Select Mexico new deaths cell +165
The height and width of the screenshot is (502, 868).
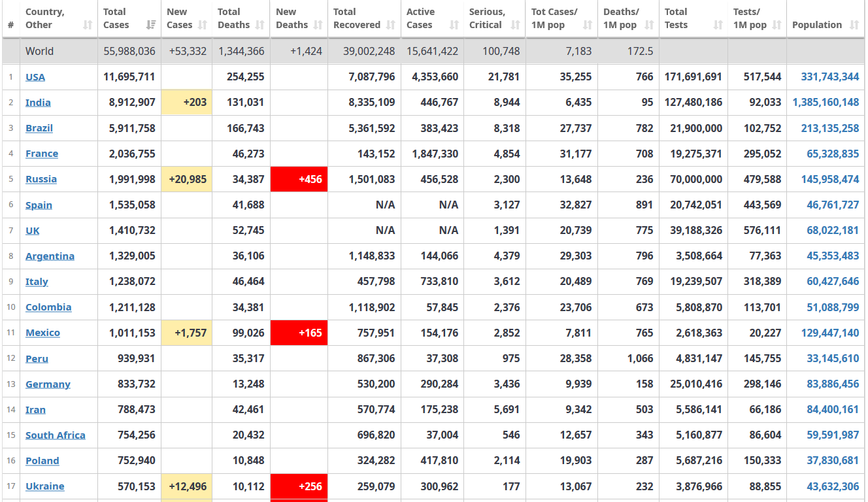tap(299, 333)
